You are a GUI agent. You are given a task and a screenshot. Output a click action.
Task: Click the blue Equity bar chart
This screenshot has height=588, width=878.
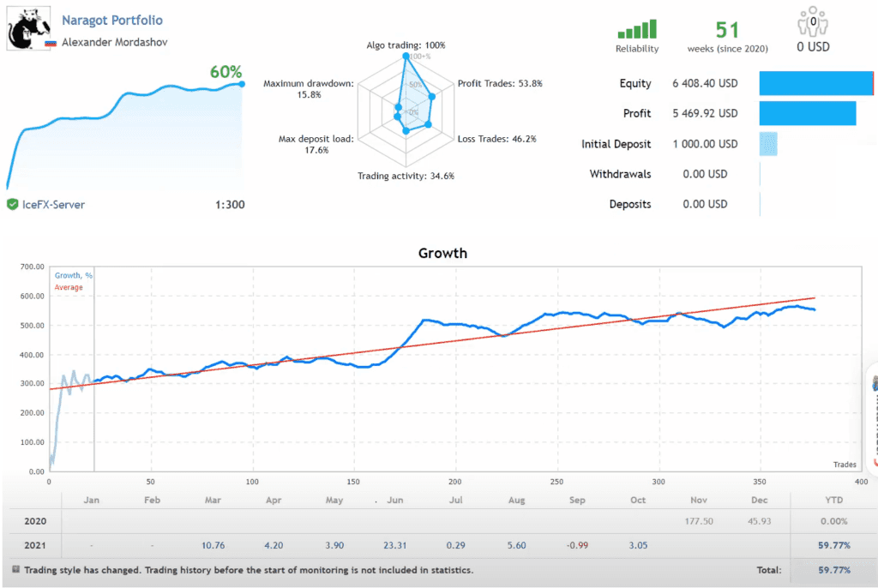815,83
